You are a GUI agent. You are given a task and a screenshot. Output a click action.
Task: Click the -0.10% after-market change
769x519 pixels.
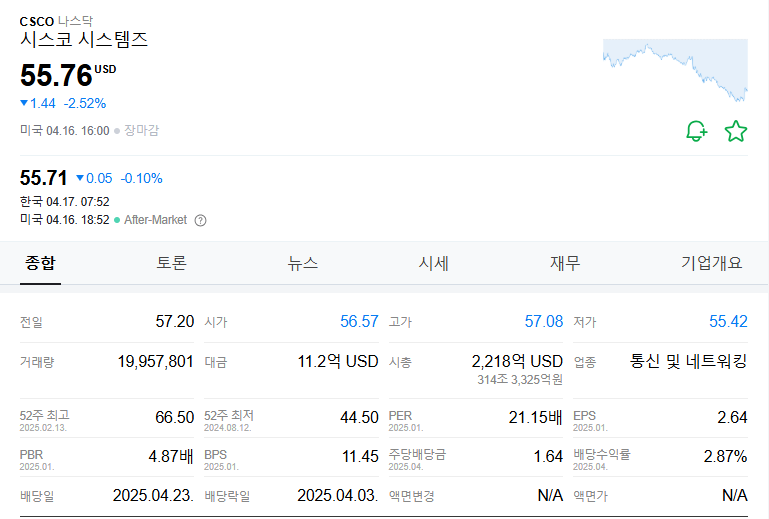(141, 178)
